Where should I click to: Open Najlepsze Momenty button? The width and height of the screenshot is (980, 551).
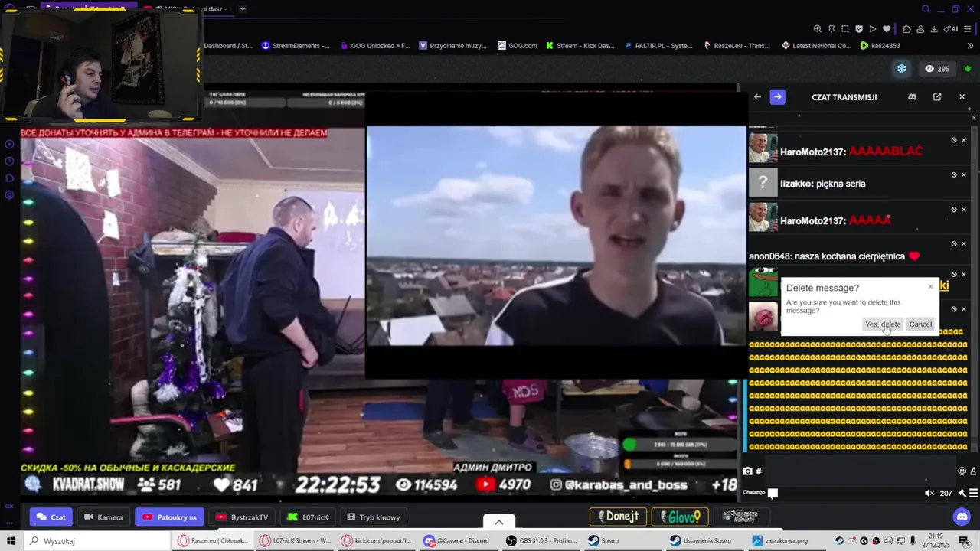click(x=740, y=517)
